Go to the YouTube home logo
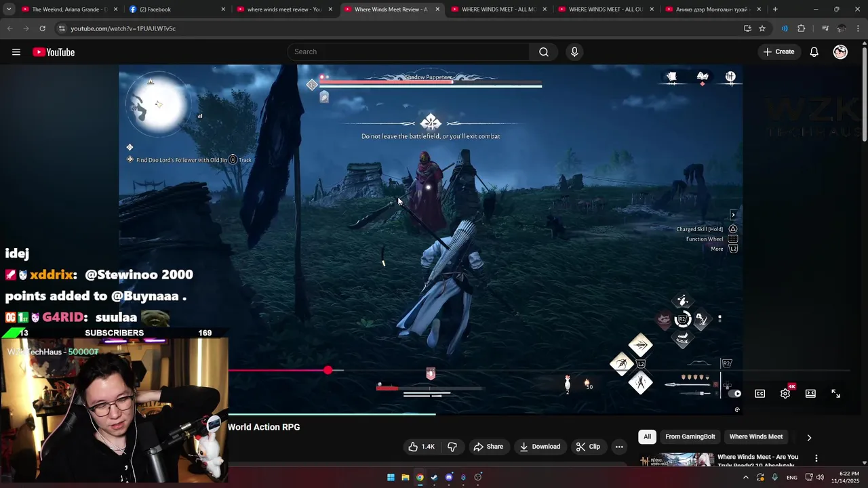The image size is (868, 488). pos(54,52)
